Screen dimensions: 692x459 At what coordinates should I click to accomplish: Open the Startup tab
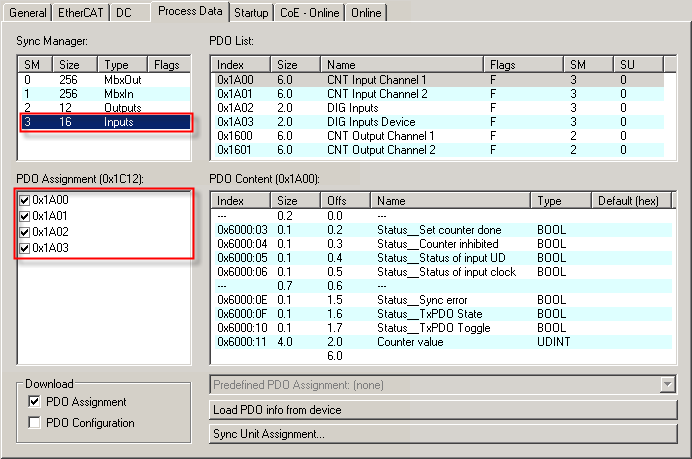251,13
